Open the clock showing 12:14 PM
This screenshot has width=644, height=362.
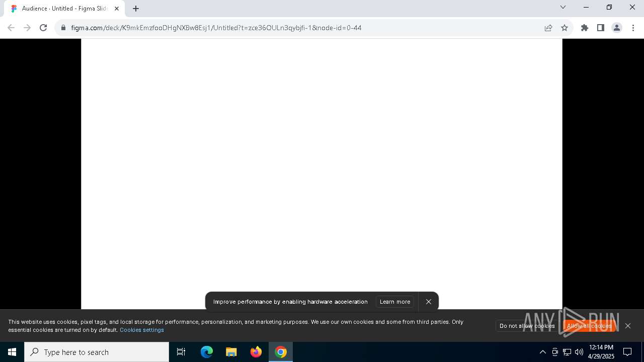[x=601, y=352]
